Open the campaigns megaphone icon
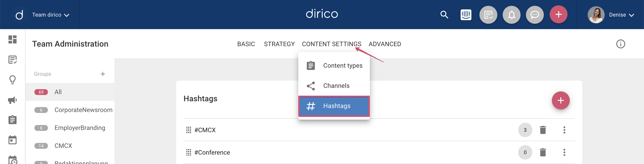The width and height of the screenshot is (644, 164). tap(13, 100)
